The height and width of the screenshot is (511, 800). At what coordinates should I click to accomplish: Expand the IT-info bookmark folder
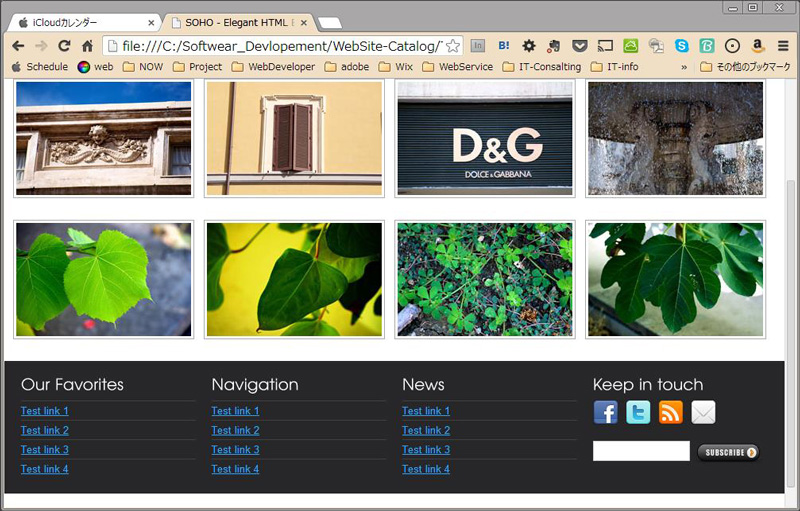(x=614, y=67)
